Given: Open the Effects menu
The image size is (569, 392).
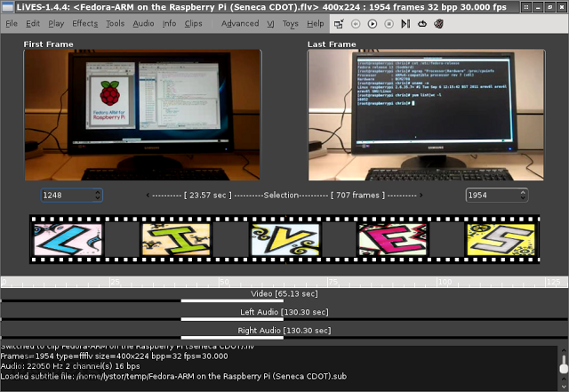Looking at the screenshot, I should (x=85, y=24).
